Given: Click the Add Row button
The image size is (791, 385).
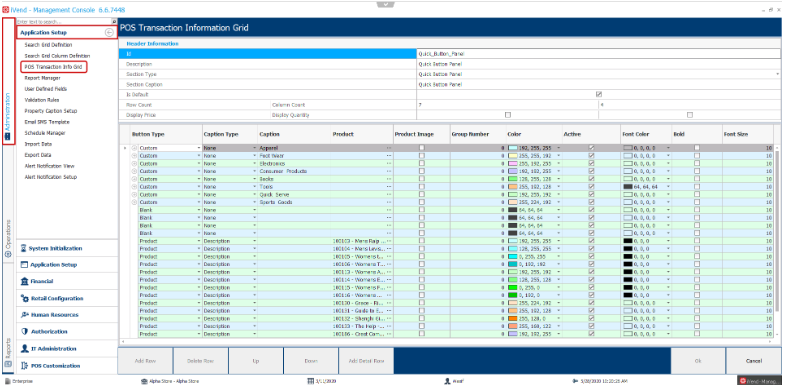Looking at the screenshot, I should (x=145, y=361).
